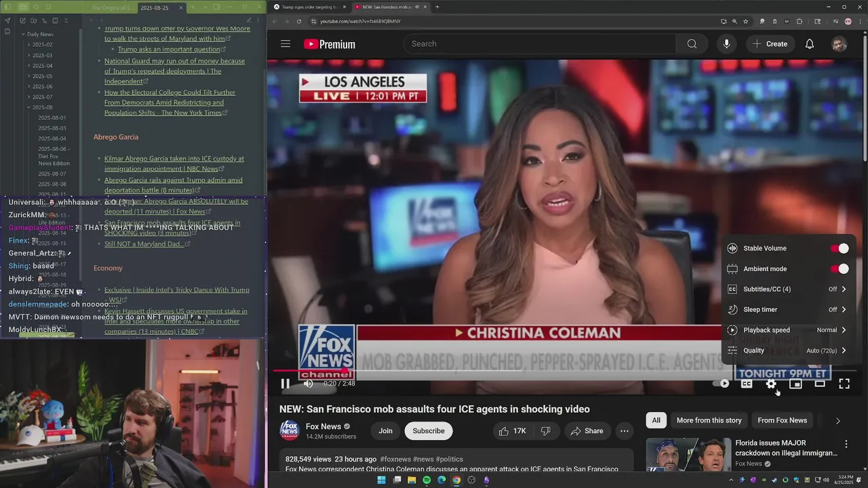Mute the video with the volume icon
This screenshot has width=868, height=488.
(x=309, y=384)
